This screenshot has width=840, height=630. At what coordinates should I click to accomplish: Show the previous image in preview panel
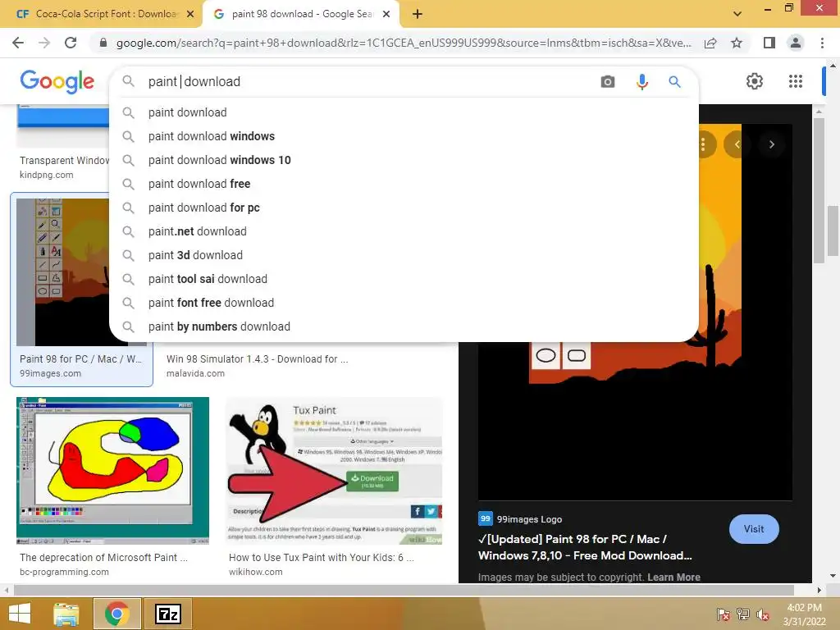tap(737, 144)
